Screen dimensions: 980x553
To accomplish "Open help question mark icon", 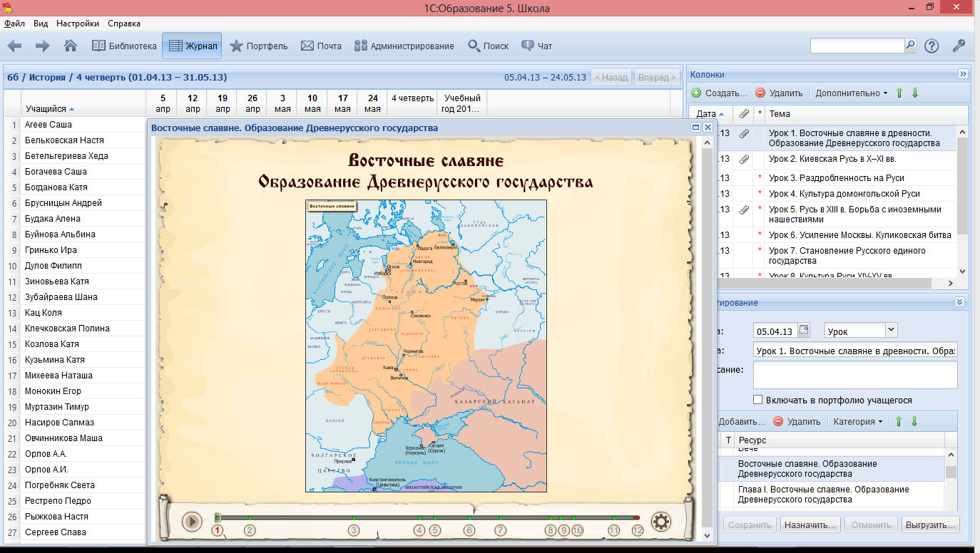I will click(x=931, y=46).
